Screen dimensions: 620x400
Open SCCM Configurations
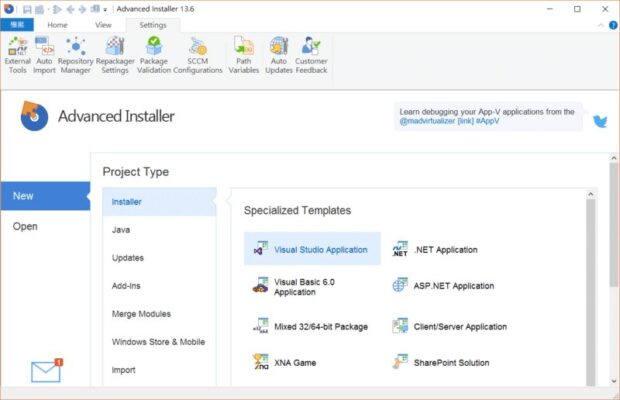click(198, 55)
